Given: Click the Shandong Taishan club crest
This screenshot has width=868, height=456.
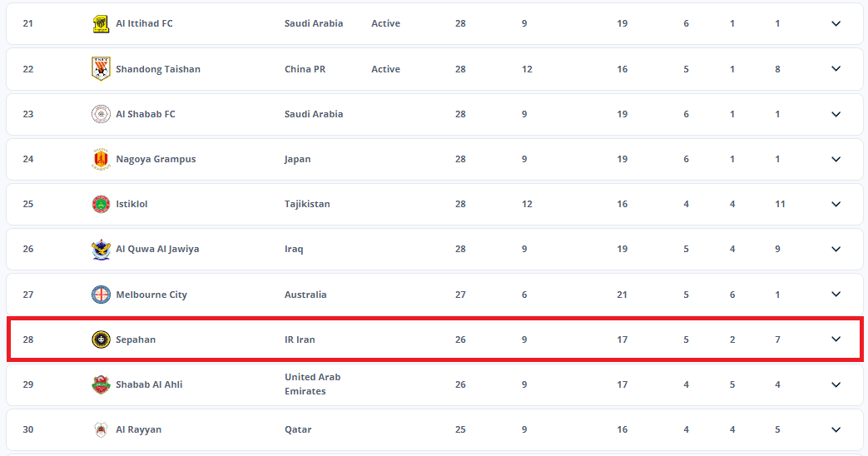Looking at the screenshot, I should 101,69.
